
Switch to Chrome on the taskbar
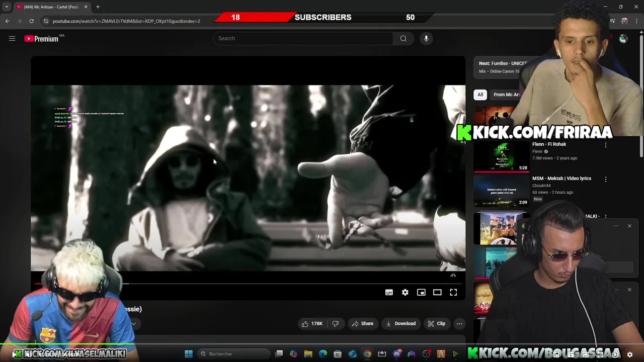(x=367, y=354)
